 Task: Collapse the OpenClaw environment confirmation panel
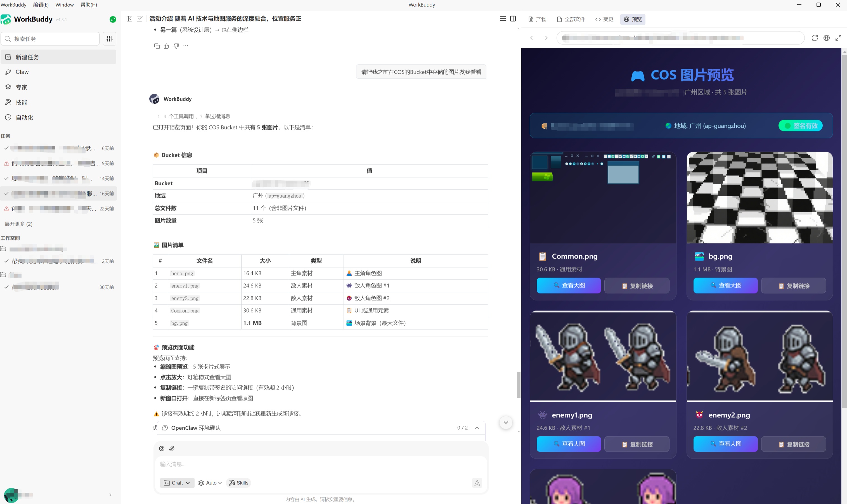(477, 428)
